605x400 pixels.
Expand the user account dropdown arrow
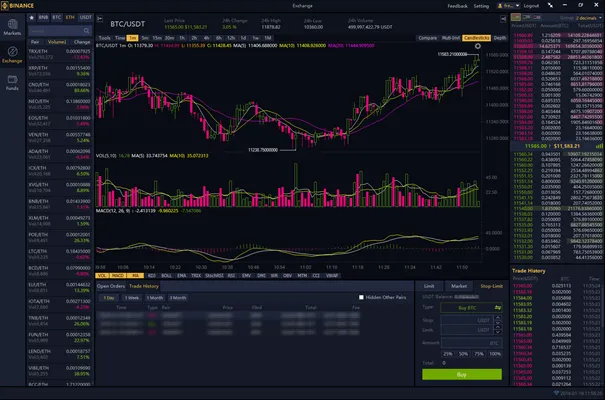pos(517,6)
